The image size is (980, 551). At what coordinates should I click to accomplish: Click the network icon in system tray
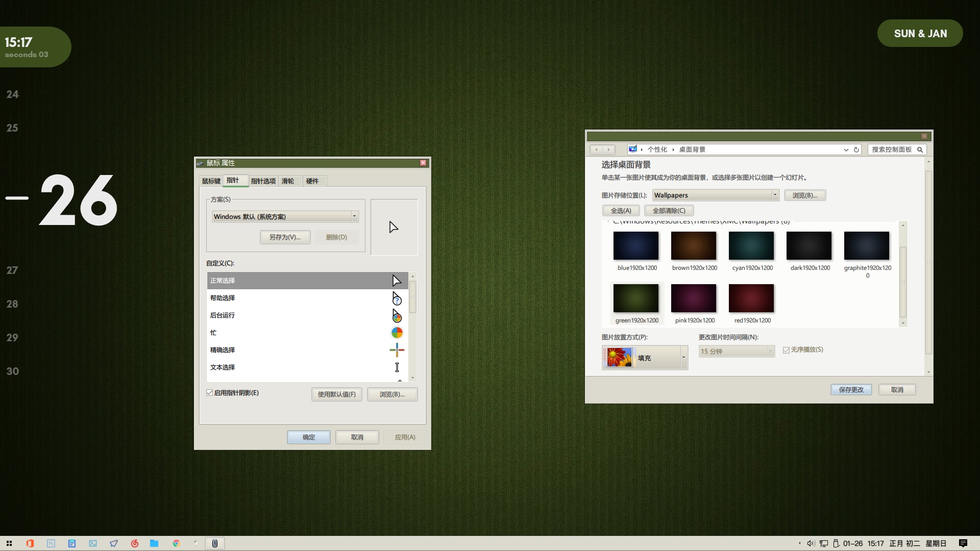(x=824, y=543)
